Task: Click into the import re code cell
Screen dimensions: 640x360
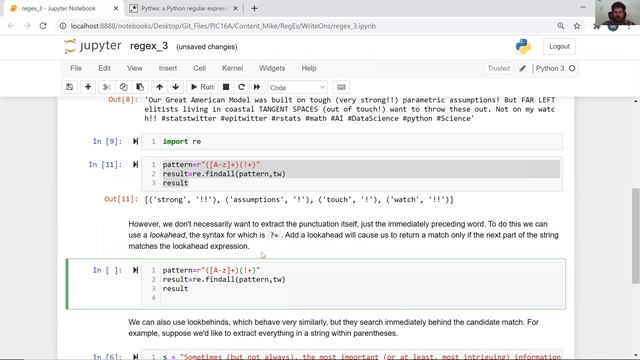Action: (x=352, y=141)
